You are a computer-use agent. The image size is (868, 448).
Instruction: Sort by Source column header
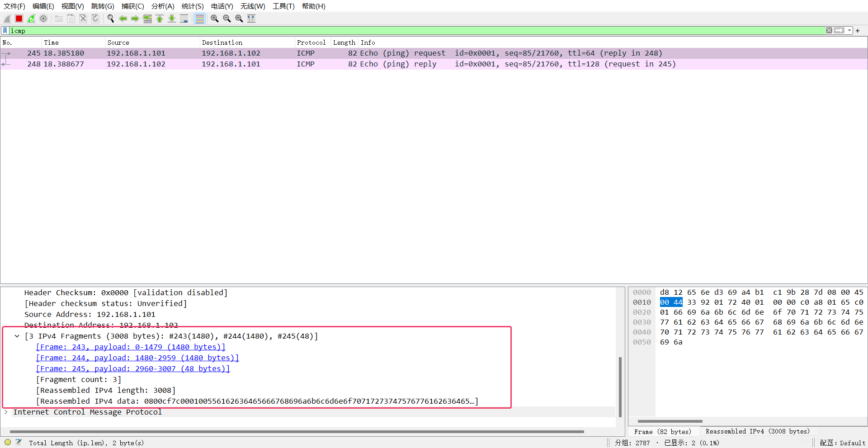tap(152, 42)
